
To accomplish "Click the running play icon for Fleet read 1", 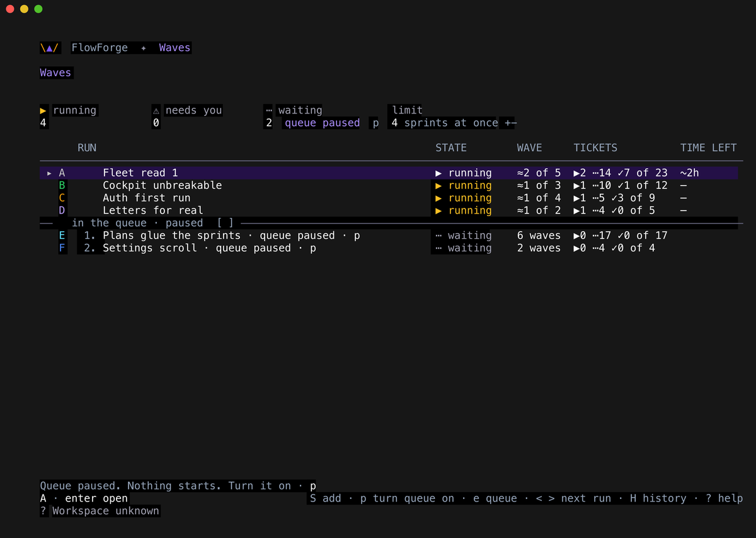I will (439, 173).
